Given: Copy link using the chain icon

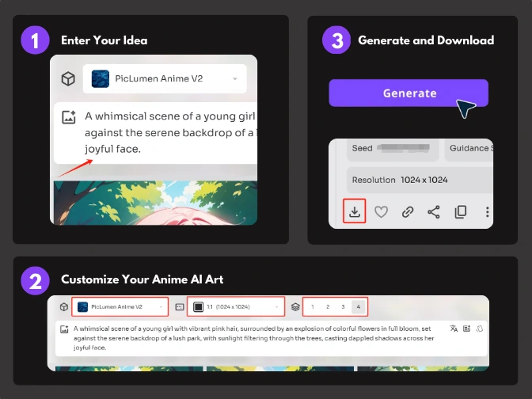Looking at the screenshot, I should [407, 211].
